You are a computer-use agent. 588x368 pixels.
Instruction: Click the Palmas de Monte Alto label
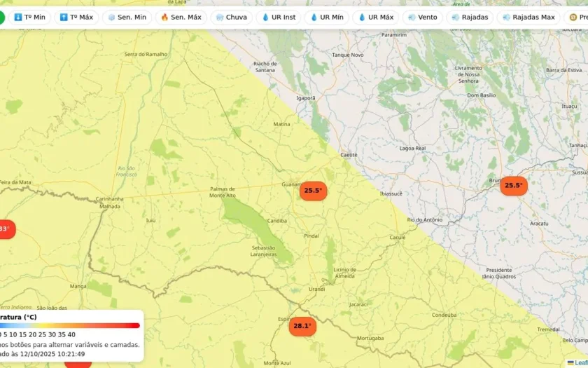(x=223, y=192)
